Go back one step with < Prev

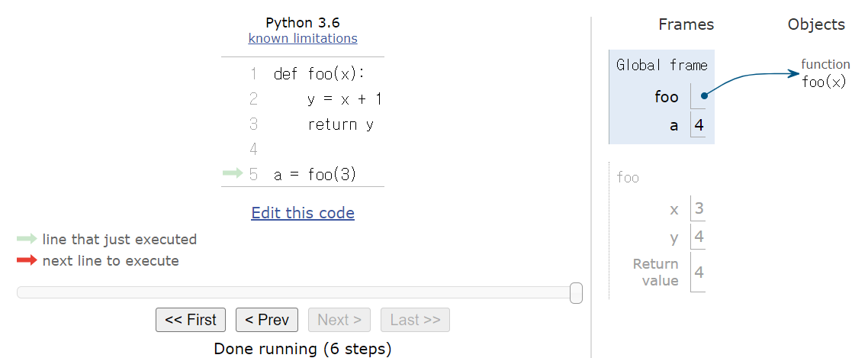pos(267,320)
